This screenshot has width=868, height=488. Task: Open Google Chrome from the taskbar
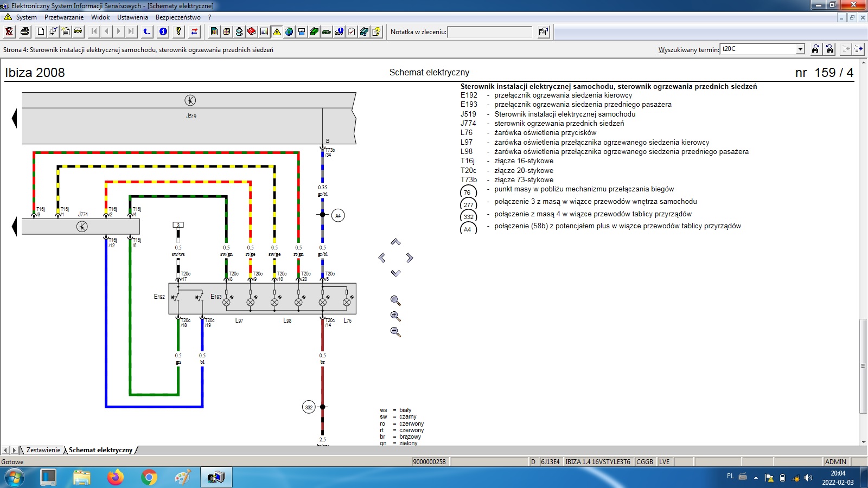tap(149, 477)
